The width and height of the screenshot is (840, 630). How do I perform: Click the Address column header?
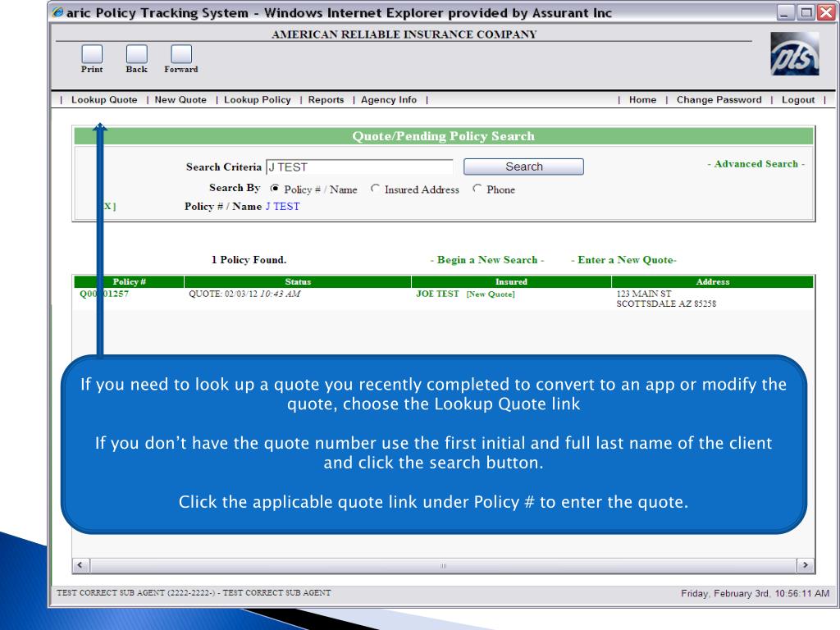point(713,282)
